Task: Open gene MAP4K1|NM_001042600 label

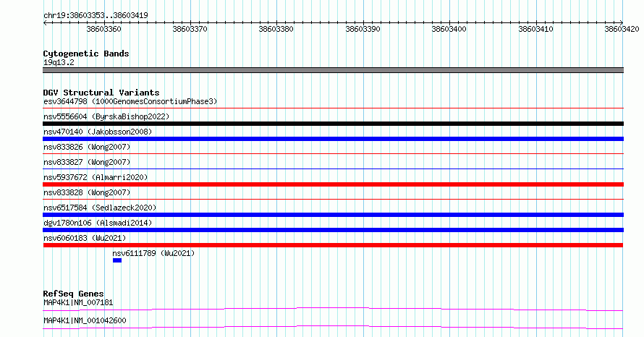Action: pyautogui.click(x=85, y=320)
